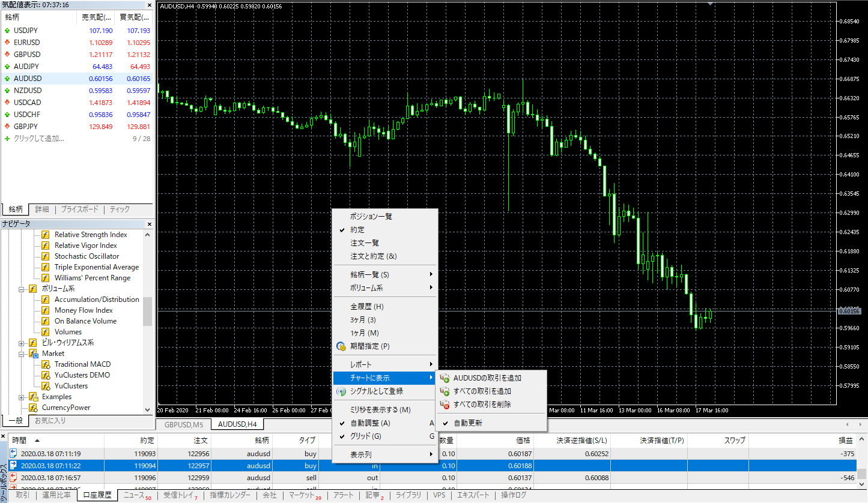
Task: Toggle the グリッド (G) grid option
Action: coord(386,436)
